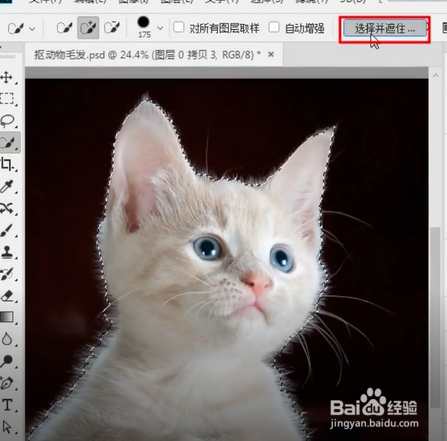Click the vertical scrollbar up arrow
Screen dimensions: 447x441
pyautogui.click(x=435, y=75)
